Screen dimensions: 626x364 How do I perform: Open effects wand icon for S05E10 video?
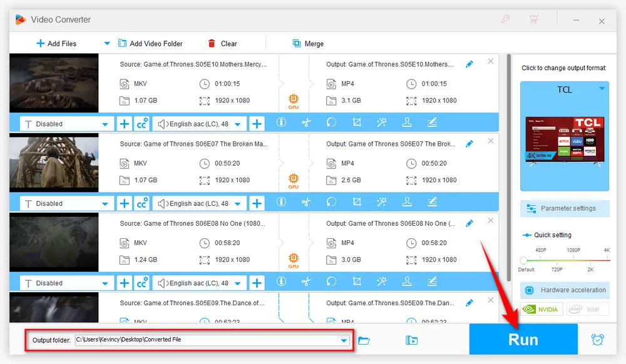tap(382, 123)
